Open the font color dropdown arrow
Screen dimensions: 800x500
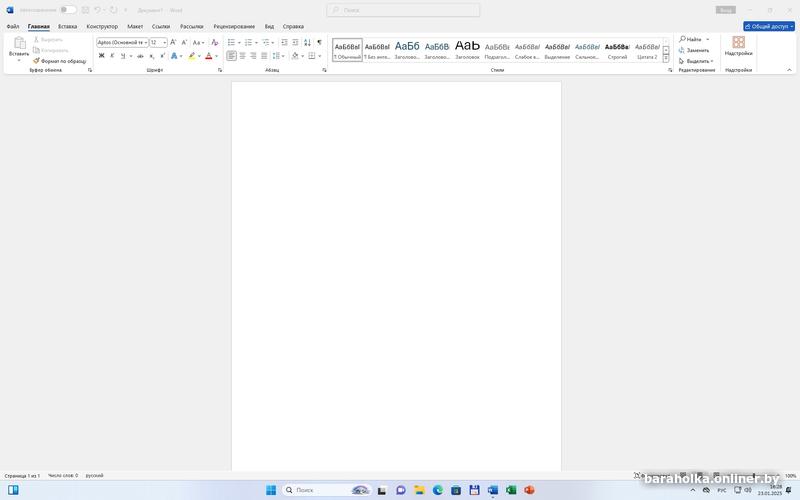[x=216, y=56]
